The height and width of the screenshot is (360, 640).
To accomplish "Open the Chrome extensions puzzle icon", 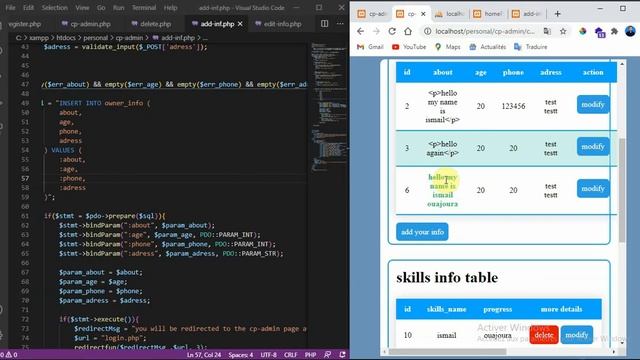I will point(614,31).
